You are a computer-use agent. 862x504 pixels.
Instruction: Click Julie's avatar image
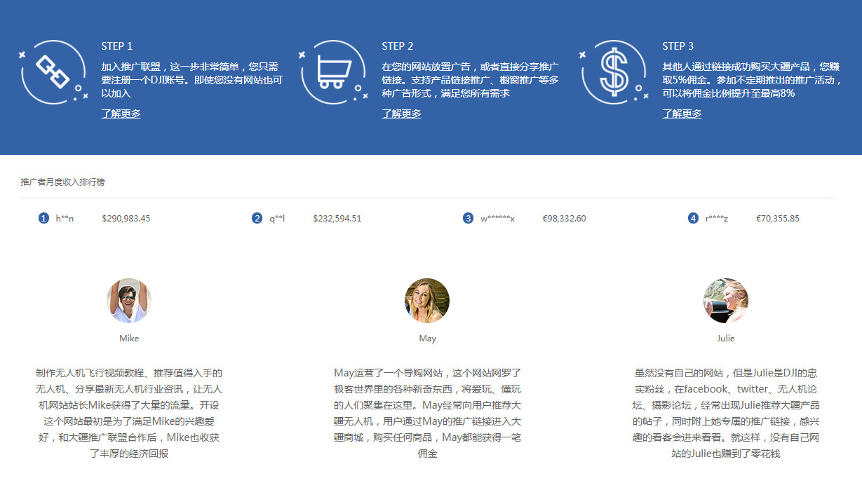click(x=726, y=300)
